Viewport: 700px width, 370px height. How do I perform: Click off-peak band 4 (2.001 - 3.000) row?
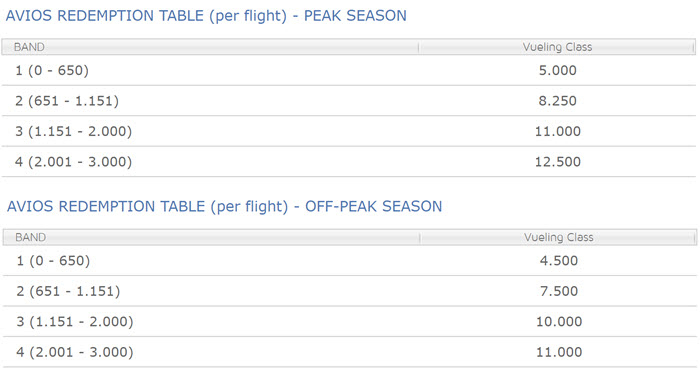pos(350,352)
